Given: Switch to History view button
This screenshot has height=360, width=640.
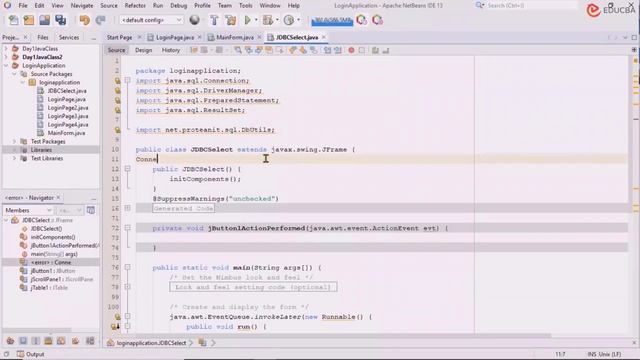Looking at the screenshot, I should (x=171, y=50).
